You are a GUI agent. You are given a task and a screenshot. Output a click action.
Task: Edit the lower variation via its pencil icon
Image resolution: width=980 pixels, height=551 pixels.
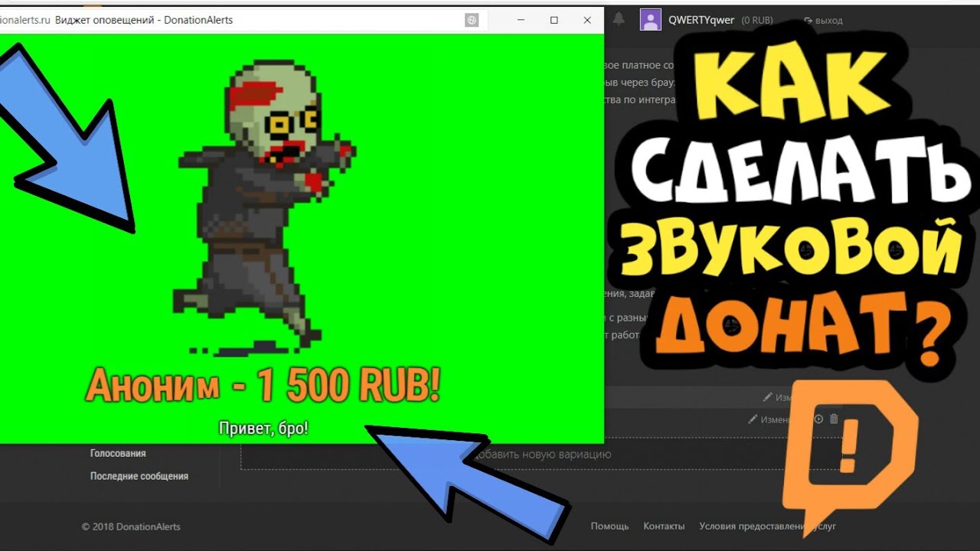pos(753,419)
